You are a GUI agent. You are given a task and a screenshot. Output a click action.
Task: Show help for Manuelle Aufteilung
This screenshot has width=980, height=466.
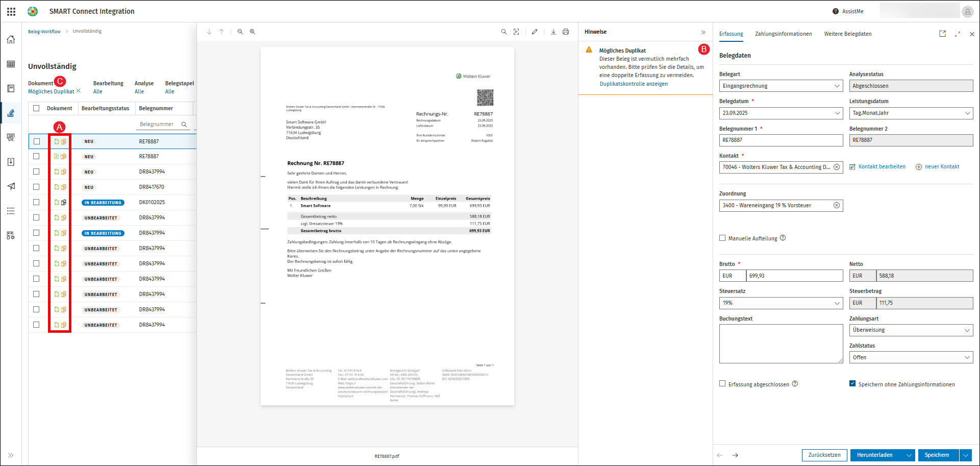tap(783, 238)
